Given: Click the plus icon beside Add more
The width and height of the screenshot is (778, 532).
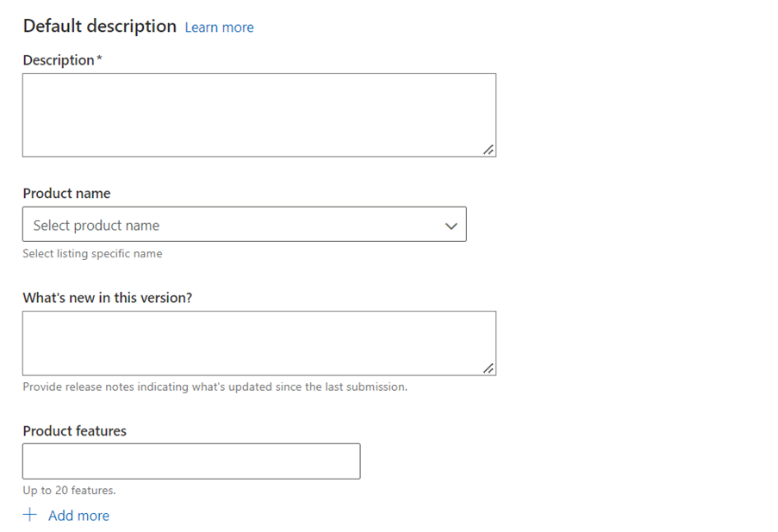Looking at the screenshot, I should (x=30, y=515).
